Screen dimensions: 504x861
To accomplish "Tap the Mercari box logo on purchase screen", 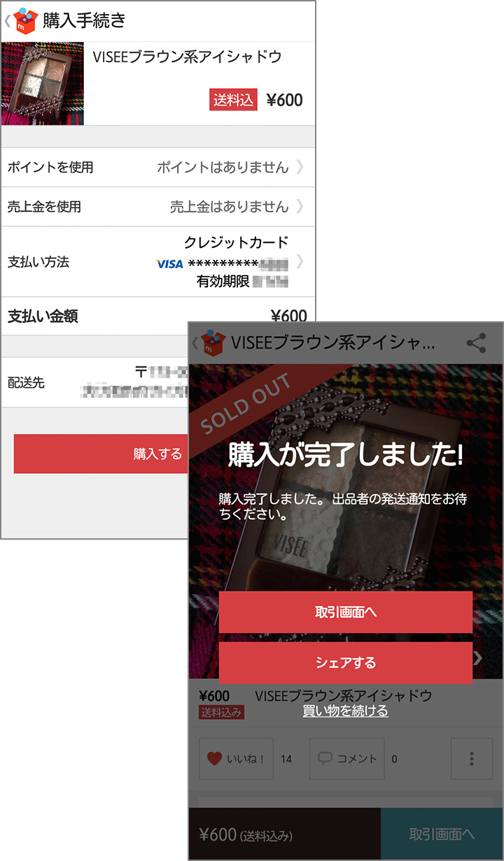I will coord(25,20).
